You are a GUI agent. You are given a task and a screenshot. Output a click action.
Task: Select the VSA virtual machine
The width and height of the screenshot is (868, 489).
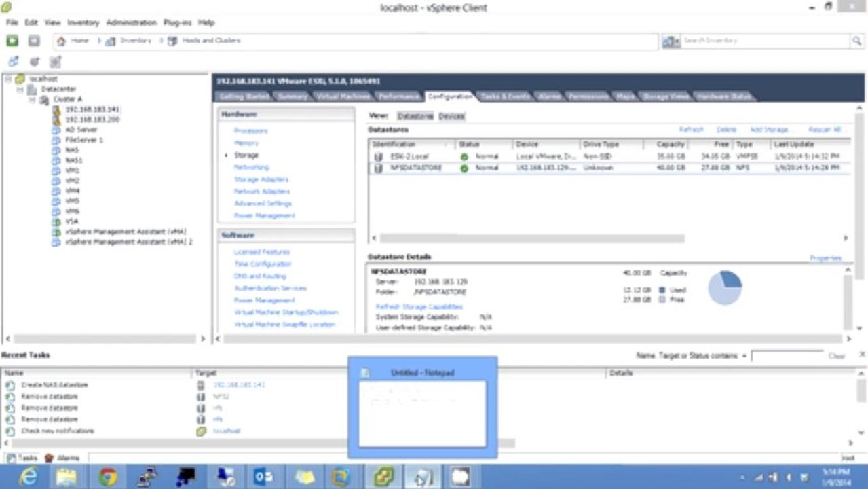point(71,221)
